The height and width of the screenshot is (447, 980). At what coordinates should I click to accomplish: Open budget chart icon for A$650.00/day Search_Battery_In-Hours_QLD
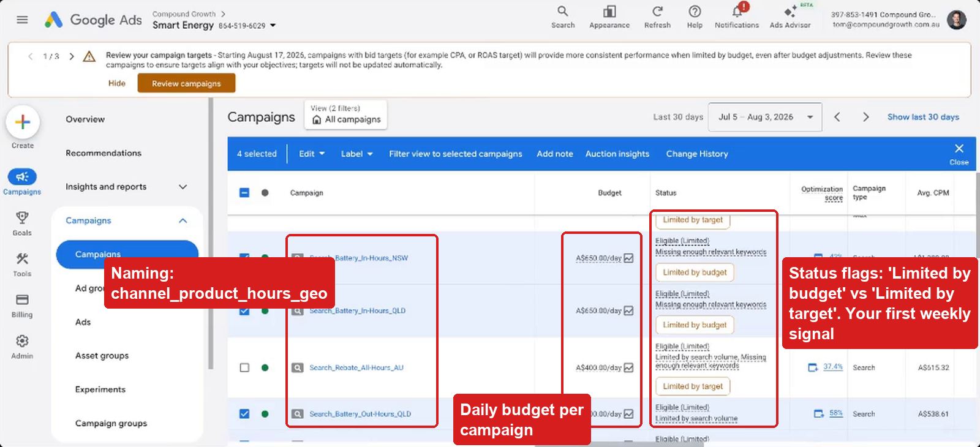click(x=628, y=310)
